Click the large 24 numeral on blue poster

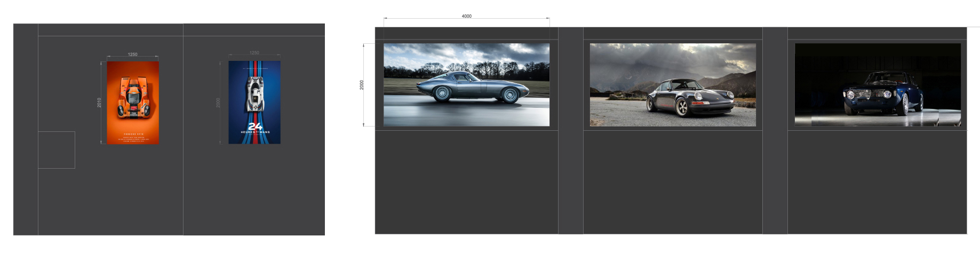tap(255, 127)
